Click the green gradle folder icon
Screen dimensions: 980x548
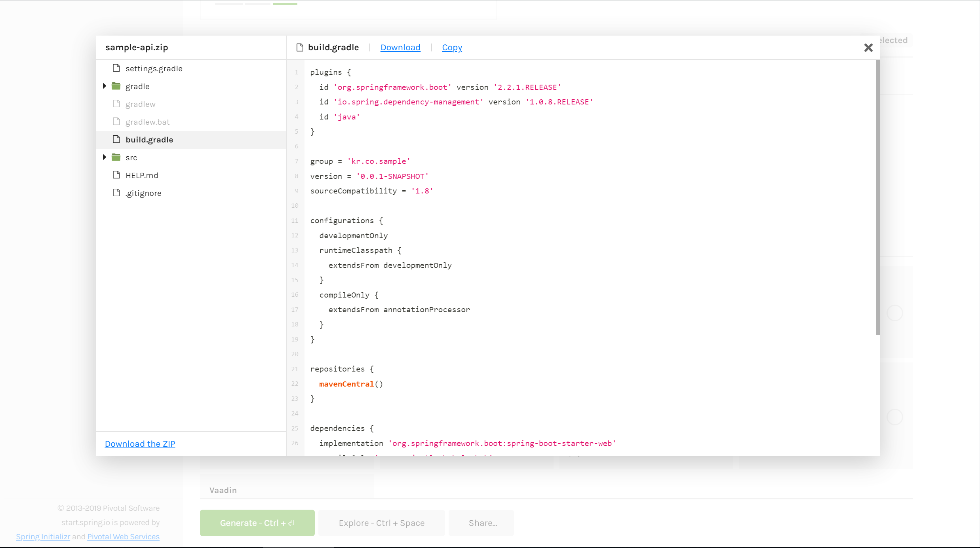click(116, 86)
